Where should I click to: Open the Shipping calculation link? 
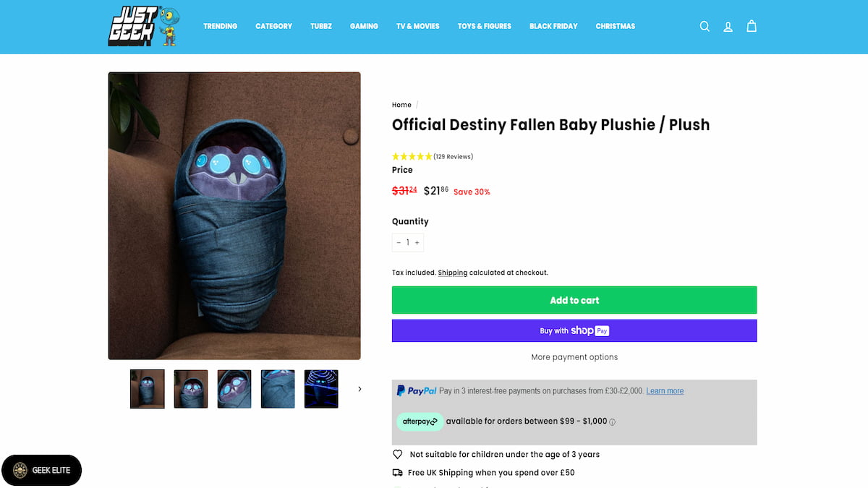click(452, 273)
